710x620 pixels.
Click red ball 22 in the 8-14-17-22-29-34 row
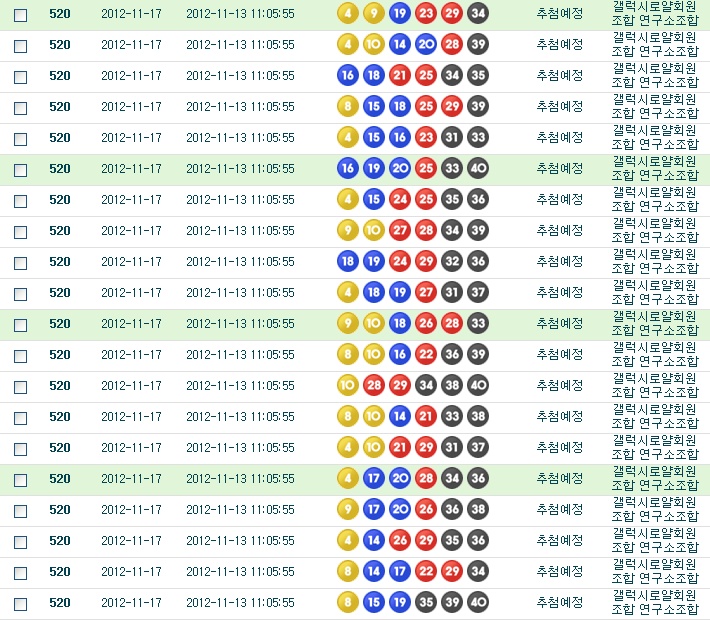click(425, 571)
